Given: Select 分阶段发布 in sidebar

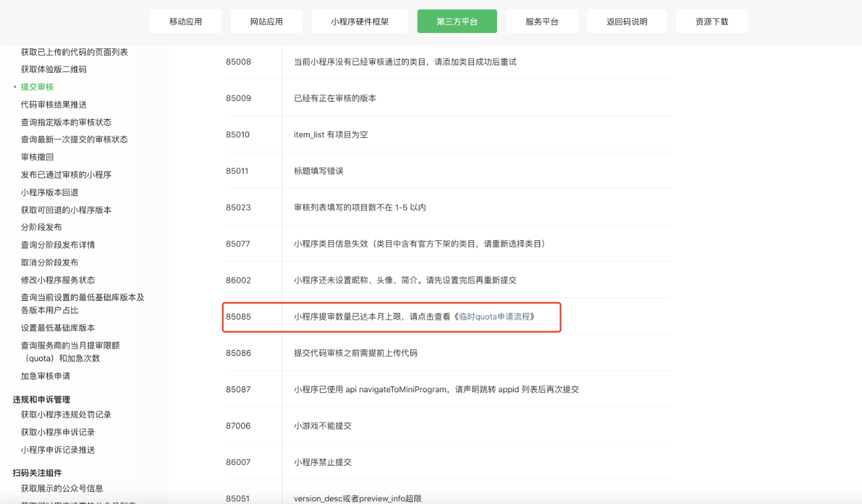Looking at the screenshot, I should (41, 227).
